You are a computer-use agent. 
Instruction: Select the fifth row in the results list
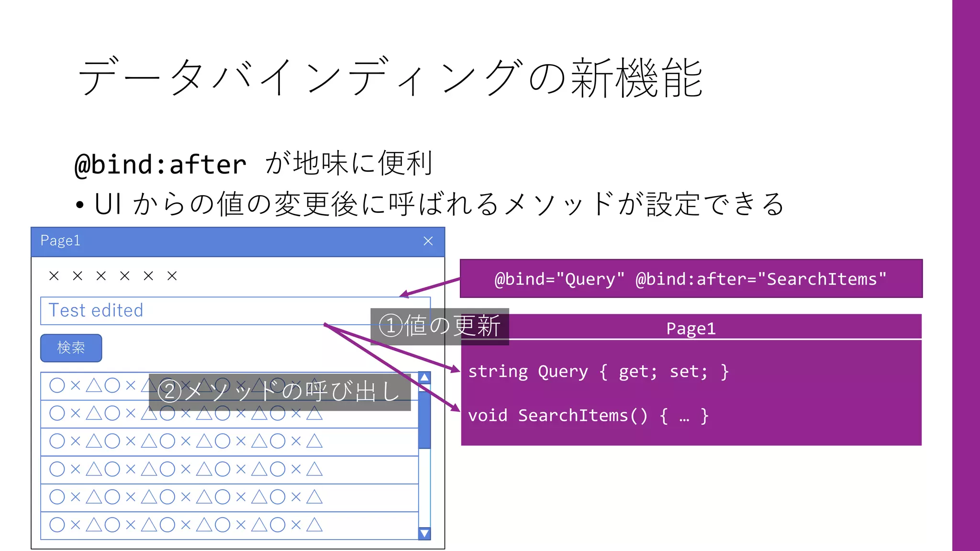[230, 497]
